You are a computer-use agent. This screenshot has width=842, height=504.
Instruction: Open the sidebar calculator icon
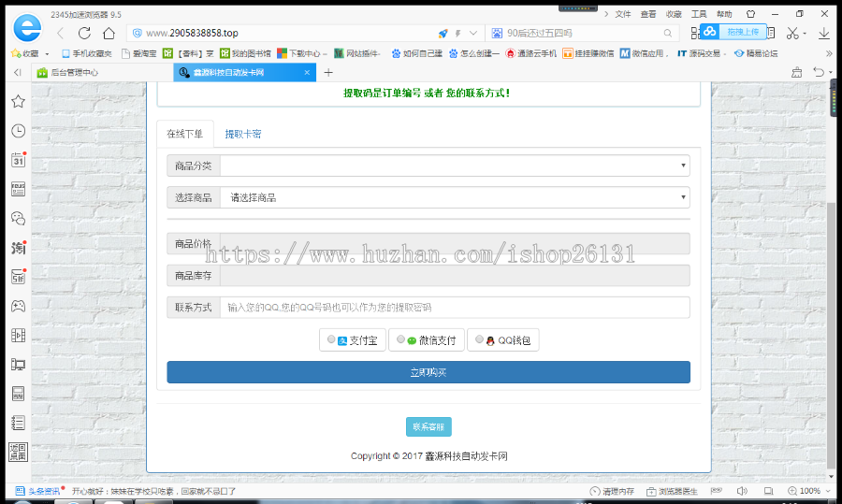(x=19, y=394)
